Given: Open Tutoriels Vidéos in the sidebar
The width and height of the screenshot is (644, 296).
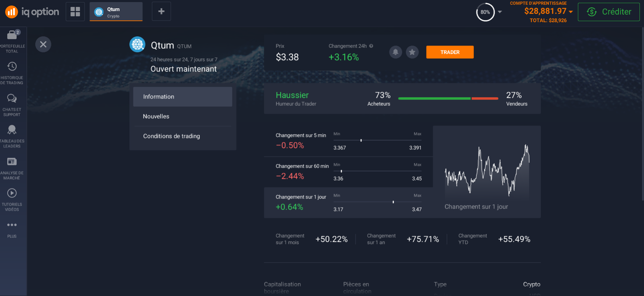Looking at the screenshot, I should click(12, 199).
